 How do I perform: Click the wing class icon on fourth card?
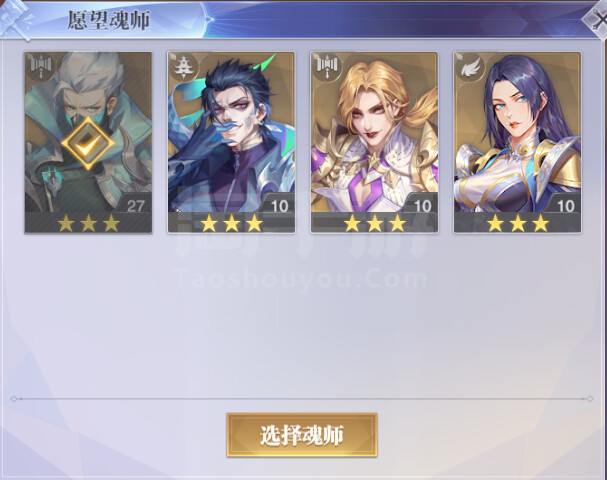pyautogui.click(x=470, y=68)
